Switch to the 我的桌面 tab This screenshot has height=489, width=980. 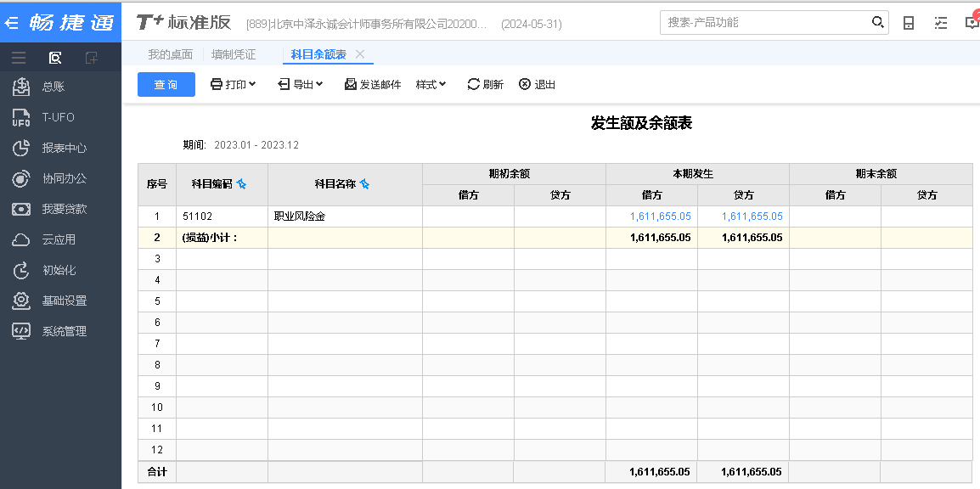(x=170, y=54)
